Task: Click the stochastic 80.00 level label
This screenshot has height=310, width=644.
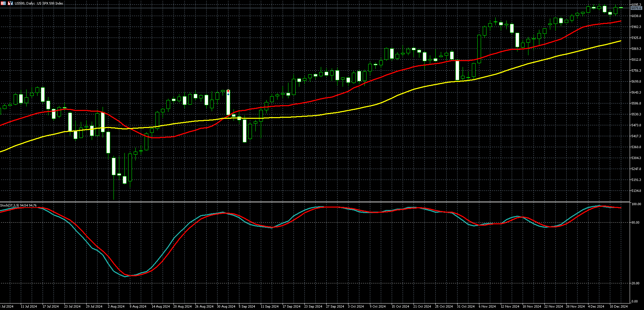Action: click(635, 223)
